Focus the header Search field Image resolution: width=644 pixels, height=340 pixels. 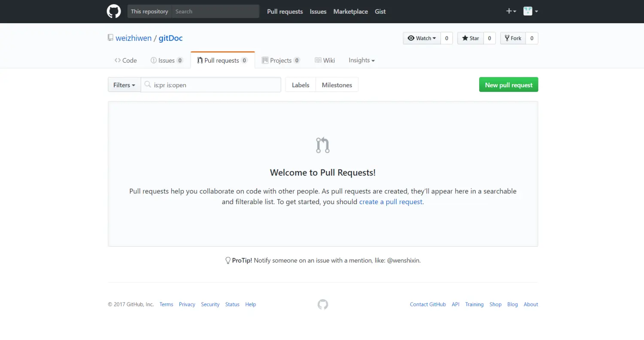click(216, 11)
